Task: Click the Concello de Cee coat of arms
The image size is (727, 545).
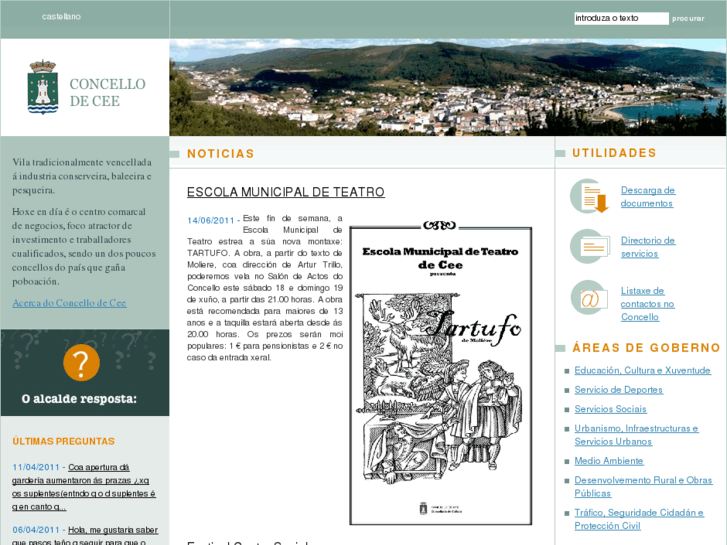Action: point(43,87)
